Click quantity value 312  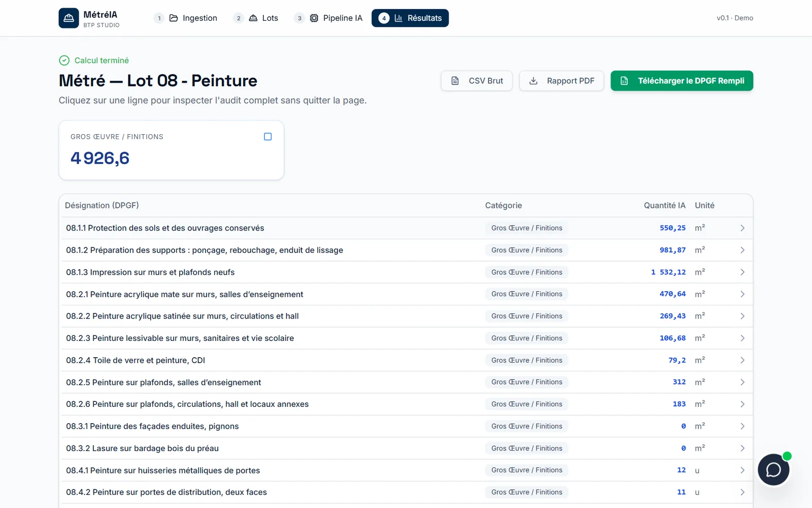point(679,382)
